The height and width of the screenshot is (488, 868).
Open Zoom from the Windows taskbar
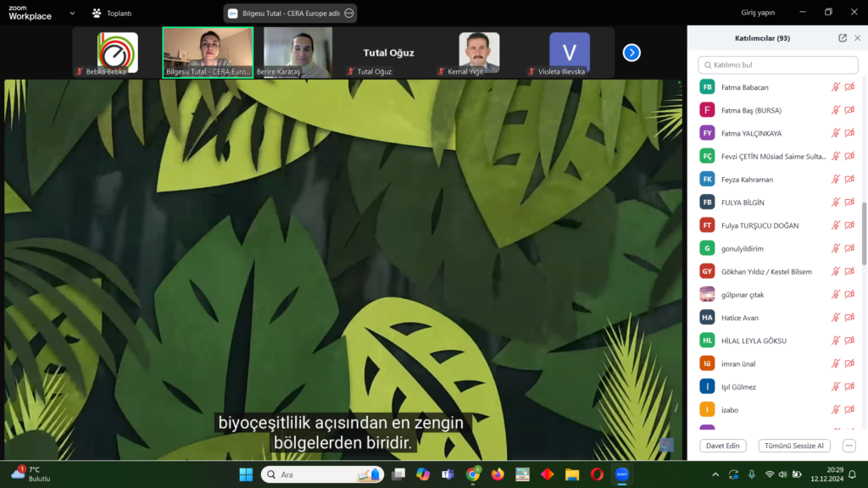coord(621,474)
